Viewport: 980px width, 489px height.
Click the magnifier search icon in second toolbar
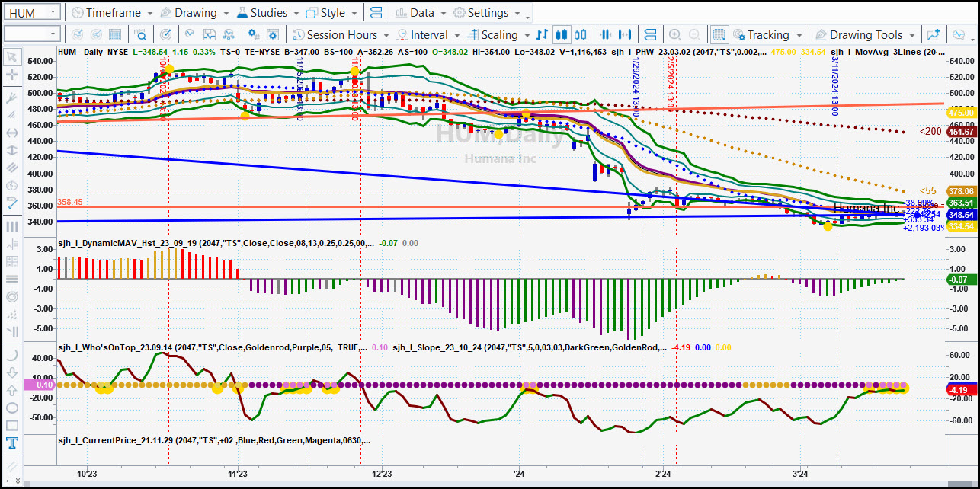141,35
